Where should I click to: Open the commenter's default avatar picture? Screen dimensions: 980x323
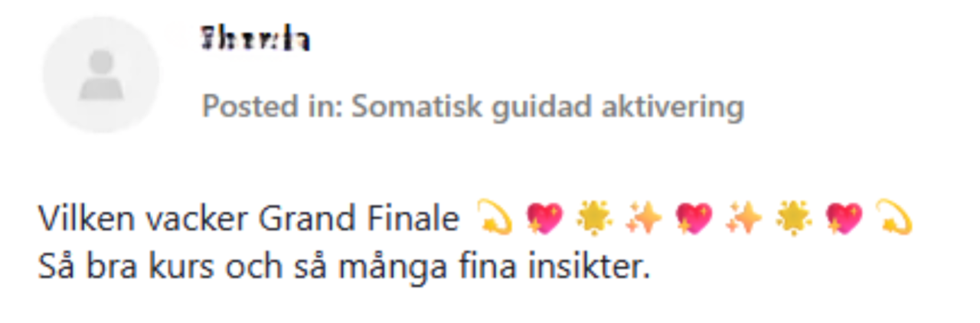click(x=101, y=74)
